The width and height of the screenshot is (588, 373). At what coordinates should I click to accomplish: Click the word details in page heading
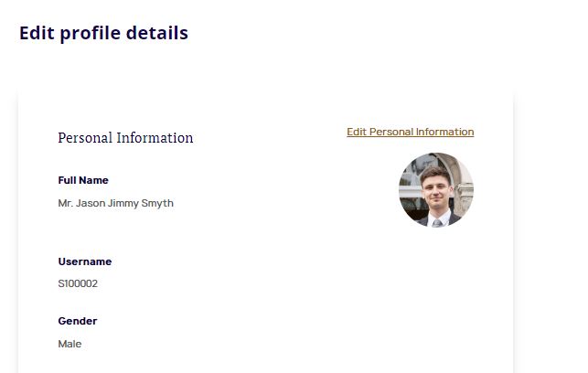click(155, 33)
